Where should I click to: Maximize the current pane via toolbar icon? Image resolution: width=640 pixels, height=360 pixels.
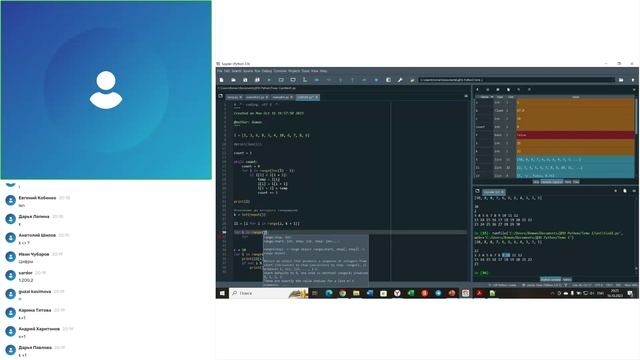[x=388, y=80]
